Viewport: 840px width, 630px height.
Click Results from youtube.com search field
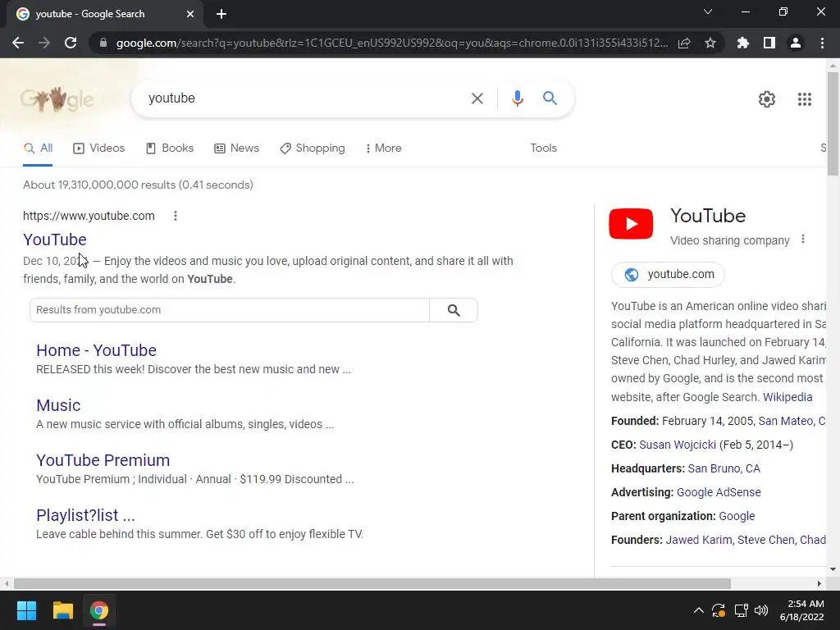(230, 310)
